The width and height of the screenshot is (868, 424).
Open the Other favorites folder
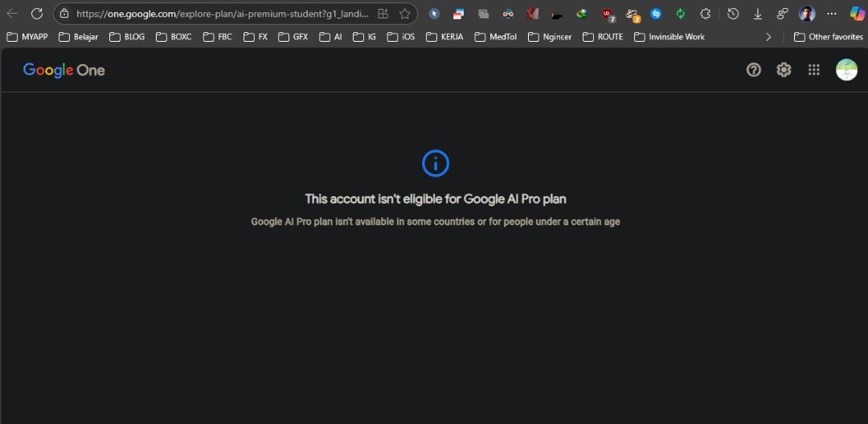pyautogui.click(x=828, y=36)
